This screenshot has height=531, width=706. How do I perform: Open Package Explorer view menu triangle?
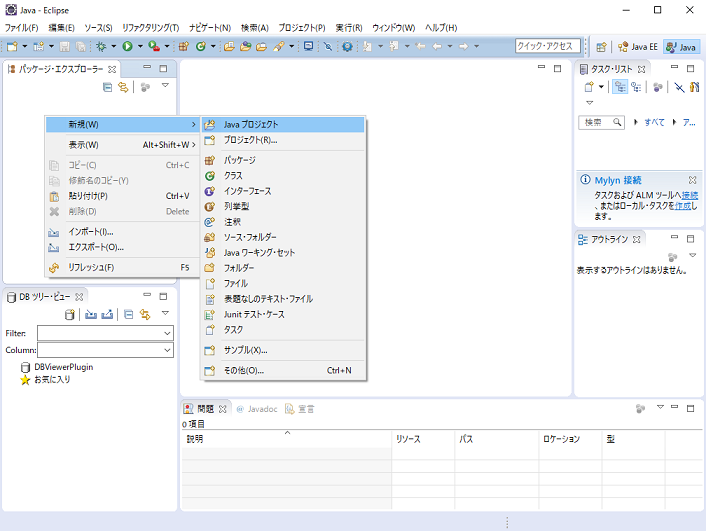click(x=165, y=85)
